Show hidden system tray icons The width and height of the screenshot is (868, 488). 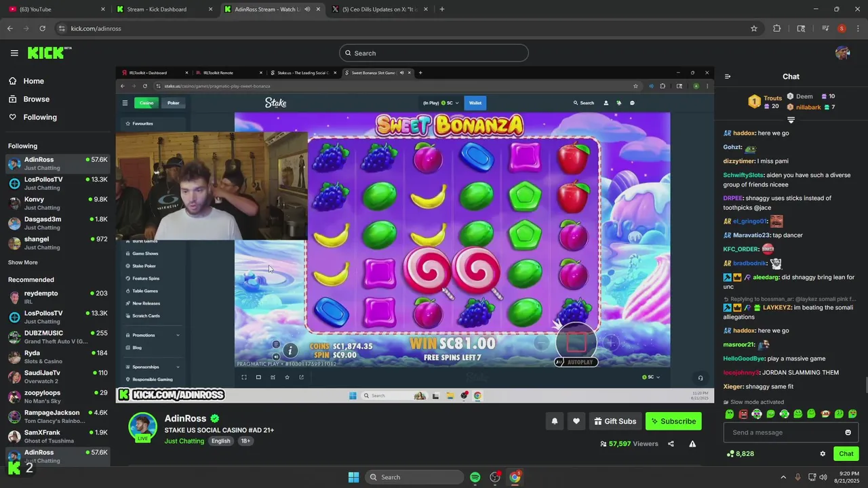[783, 477]
